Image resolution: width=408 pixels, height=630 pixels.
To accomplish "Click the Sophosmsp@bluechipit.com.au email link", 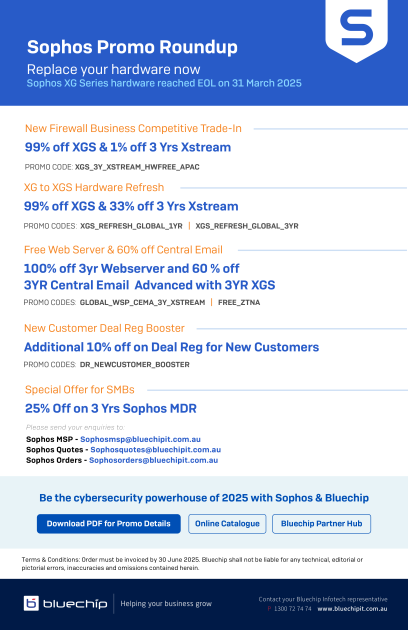I will tap(140, 439).
